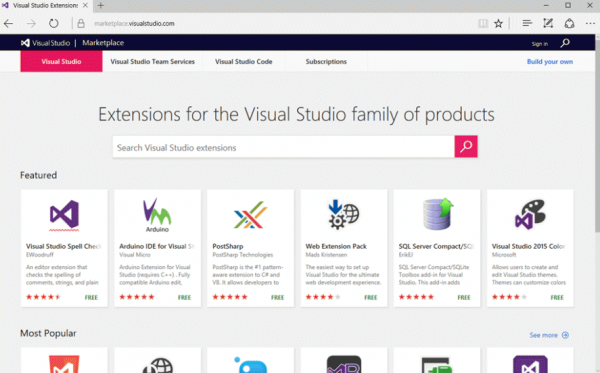Screen dimensions: 600x373
Task: Click publisher Visual Micro
Action: tap(135, 255)
